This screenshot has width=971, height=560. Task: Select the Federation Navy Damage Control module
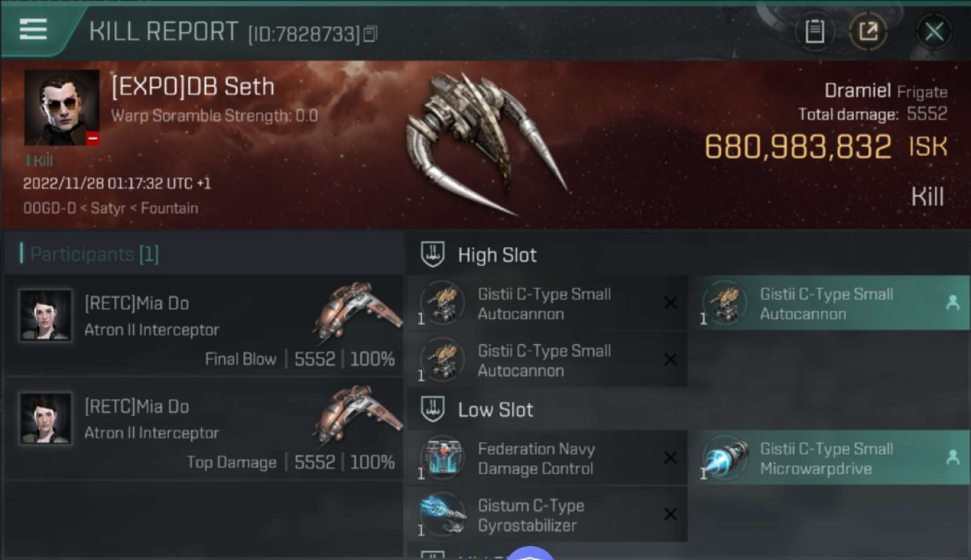tap(547, 458)
